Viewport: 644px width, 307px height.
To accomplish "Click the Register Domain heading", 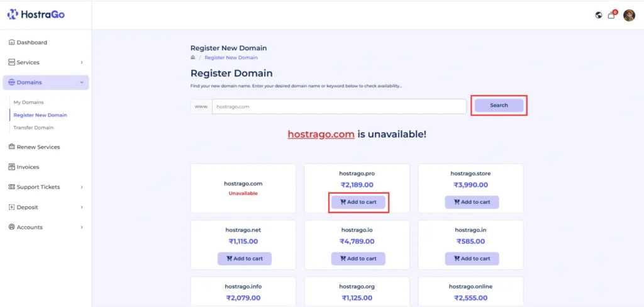I will (x=231, y=74).
